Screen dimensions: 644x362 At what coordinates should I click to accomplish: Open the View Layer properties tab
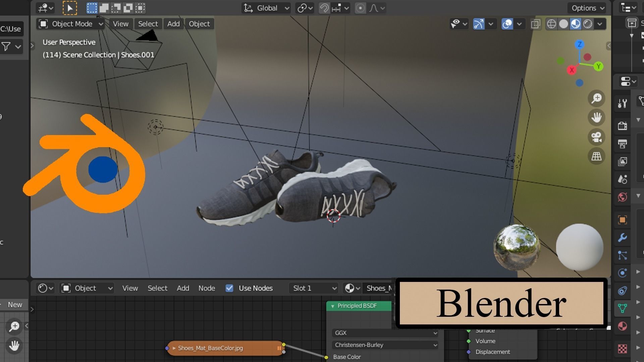click(x=623, y=161)
